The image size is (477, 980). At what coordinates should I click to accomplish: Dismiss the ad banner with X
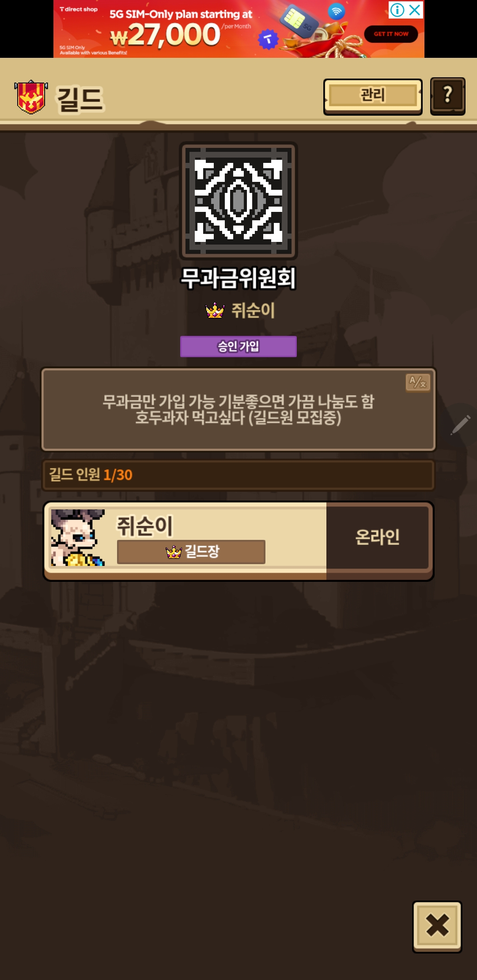pyautogui.click(x=415, y=10)
